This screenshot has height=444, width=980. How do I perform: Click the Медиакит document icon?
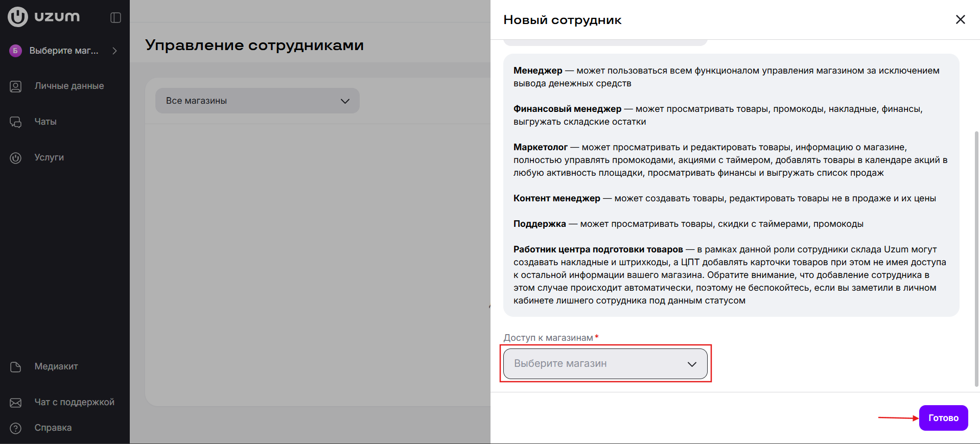pos(16,367)
